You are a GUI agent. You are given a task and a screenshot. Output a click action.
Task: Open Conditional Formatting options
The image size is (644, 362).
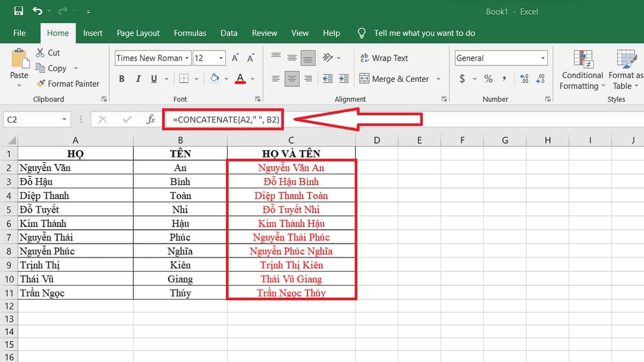(582, 70)
